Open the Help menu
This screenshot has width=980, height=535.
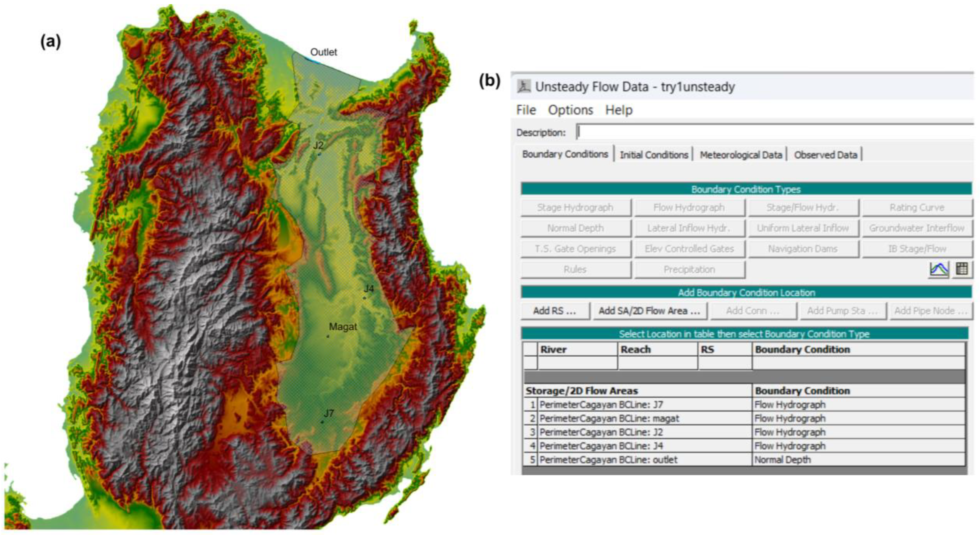(619, 110)
